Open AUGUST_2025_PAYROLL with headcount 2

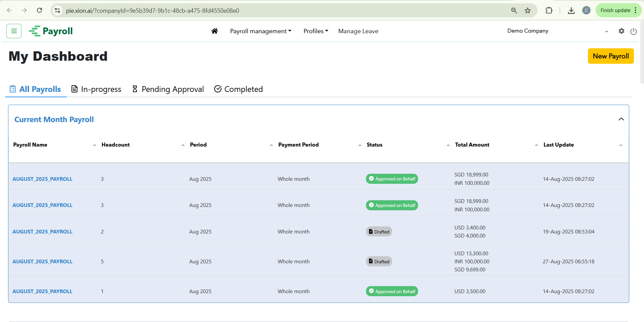[42, 232]
